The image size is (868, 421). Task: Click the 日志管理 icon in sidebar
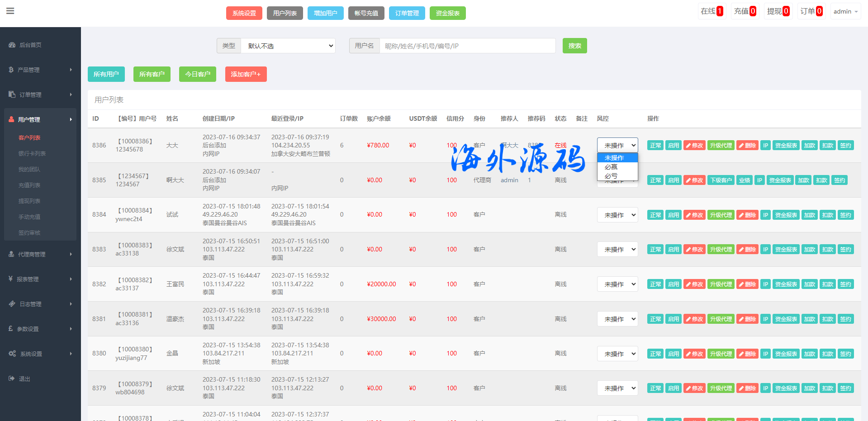click(x=12, y=304)
